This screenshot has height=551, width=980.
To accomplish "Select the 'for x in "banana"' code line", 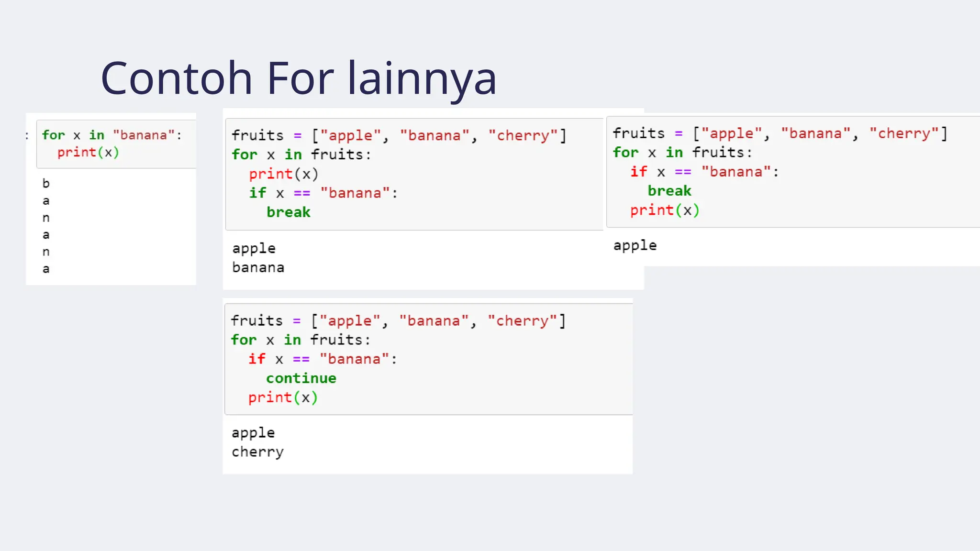I will pyautogui.click(x=112, y=135).
